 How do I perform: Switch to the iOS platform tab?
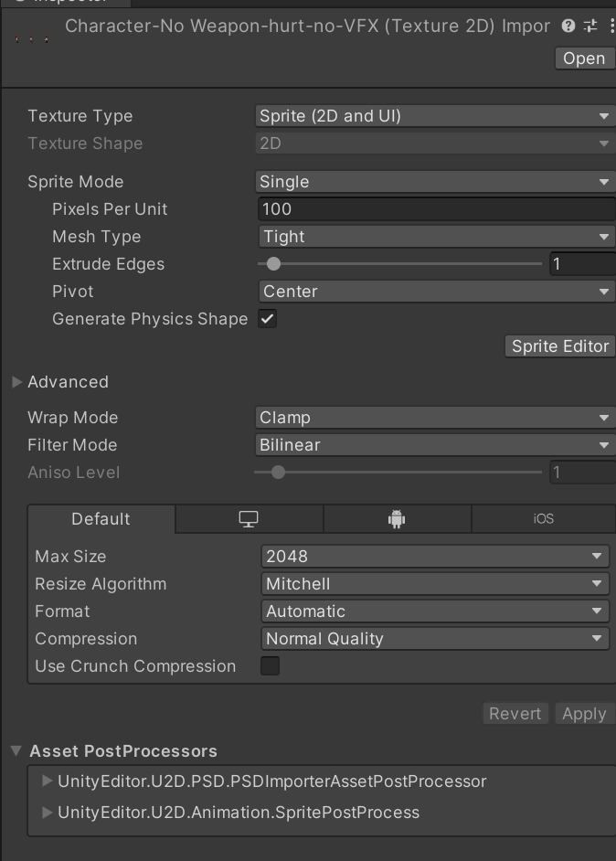(x=543, y=518)
